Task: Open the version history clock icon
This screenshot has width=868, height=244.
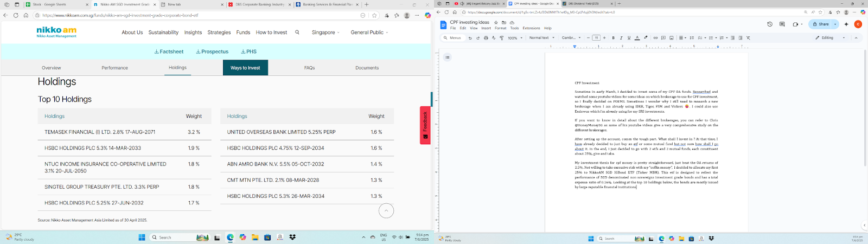Action: coord(770,24)
